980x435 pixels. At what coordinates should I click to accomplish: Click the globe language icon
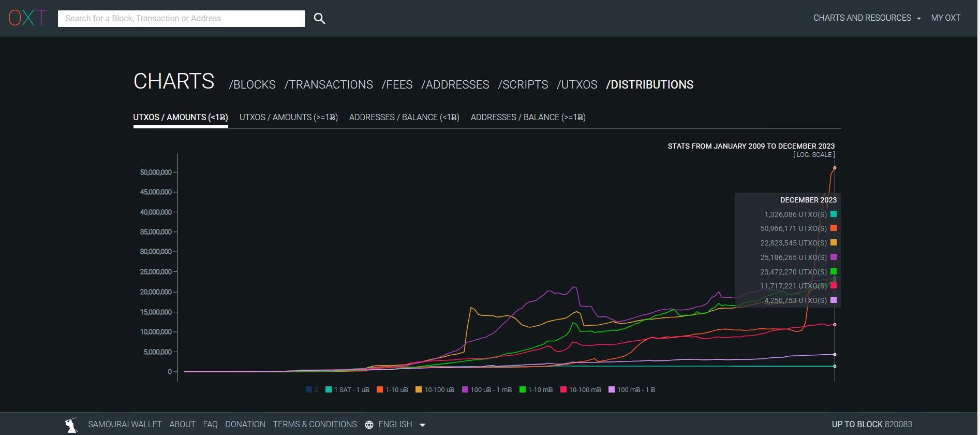pos(369,425)
